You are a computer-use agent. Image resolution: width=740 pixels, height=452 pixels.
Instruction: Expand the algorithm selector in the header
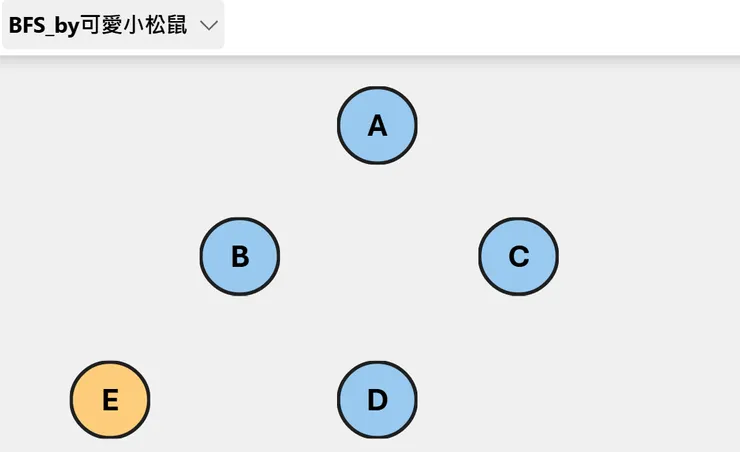(112, 25)
